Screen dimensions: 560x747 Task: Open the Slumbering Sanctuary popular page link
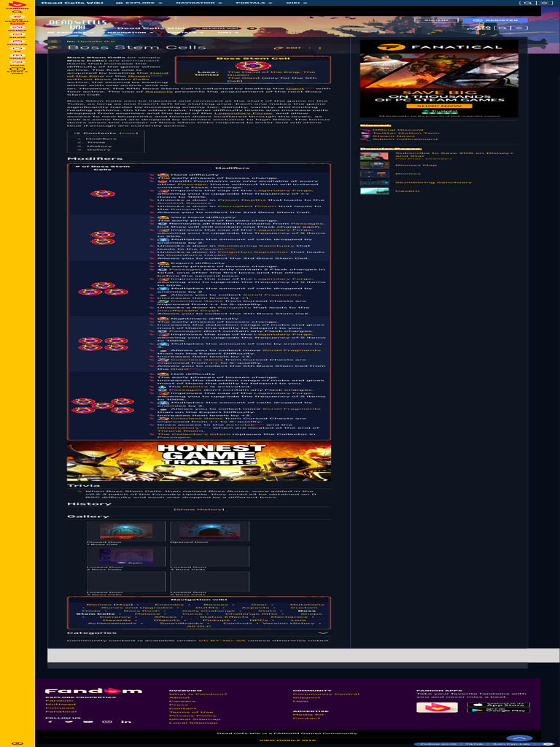pyautogui.click(x=434, y=182)
